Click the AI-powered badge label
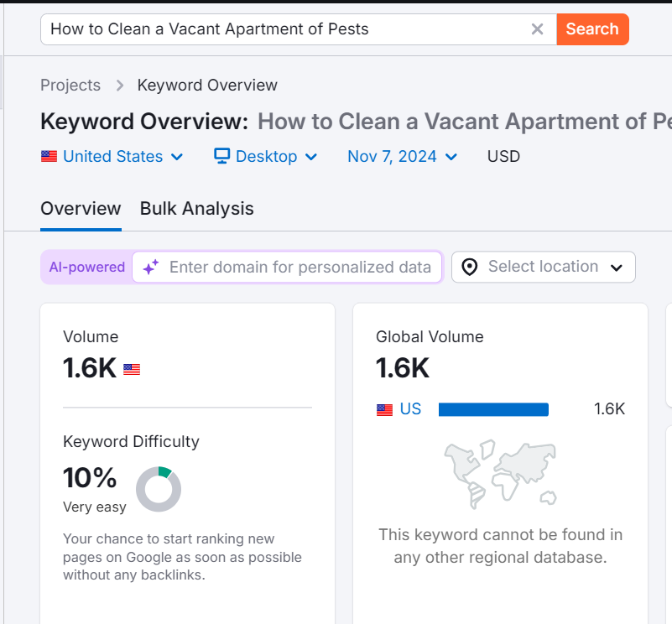The image size is (672, 624). click(86, 268)
